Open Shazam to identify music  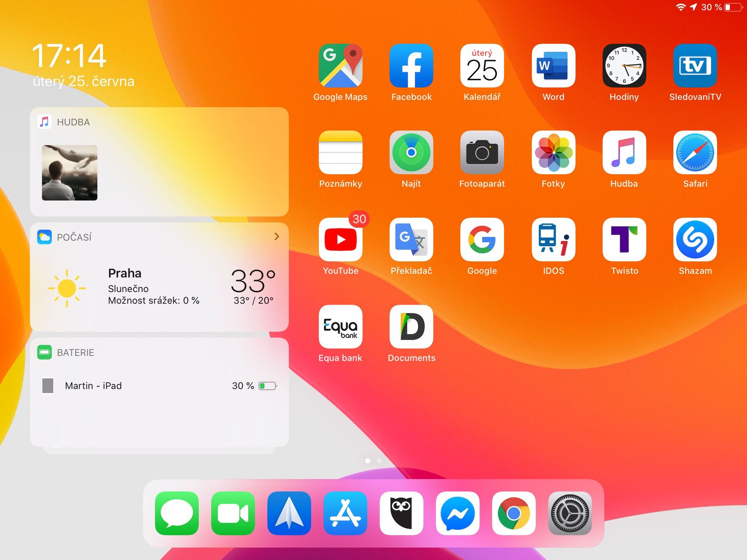click(695, 240)
